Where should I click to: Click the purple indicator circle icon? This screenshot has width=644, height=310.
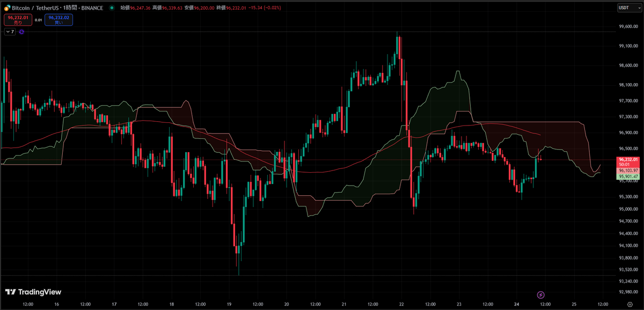(21, 32)
